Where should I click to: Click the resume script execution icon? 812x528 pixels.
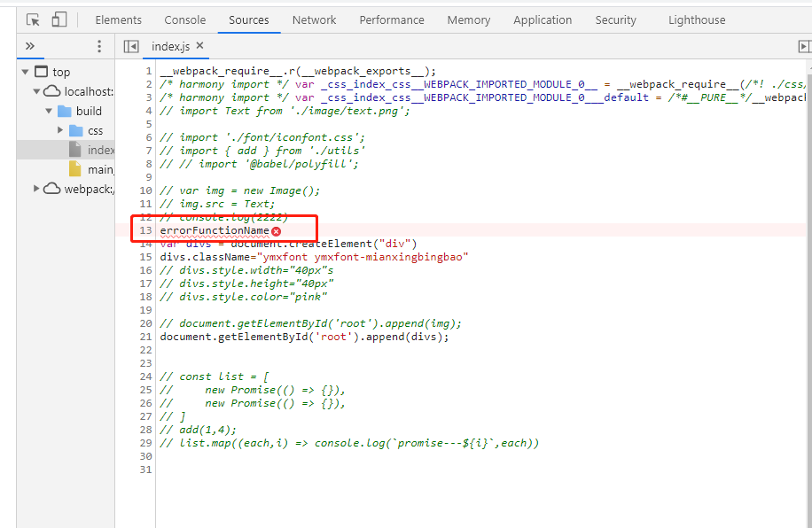click(x=804, y=45)
